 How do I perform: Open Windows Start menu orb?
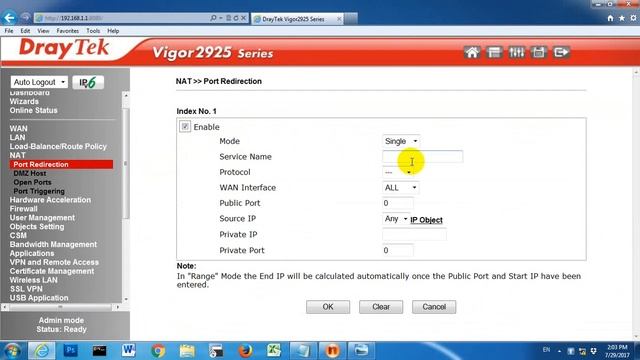pyautogui.click(x=12, y=351)
